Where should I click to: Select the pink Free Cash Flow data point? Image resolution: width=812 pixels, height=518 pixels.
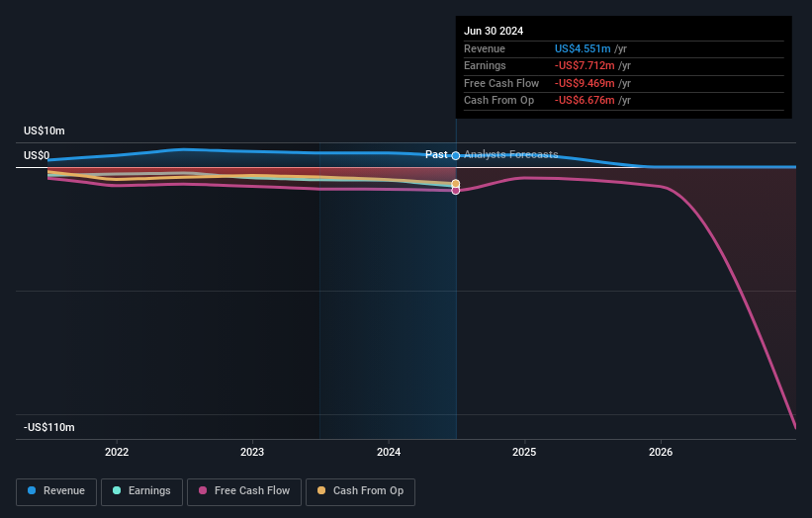coord(456,191)
